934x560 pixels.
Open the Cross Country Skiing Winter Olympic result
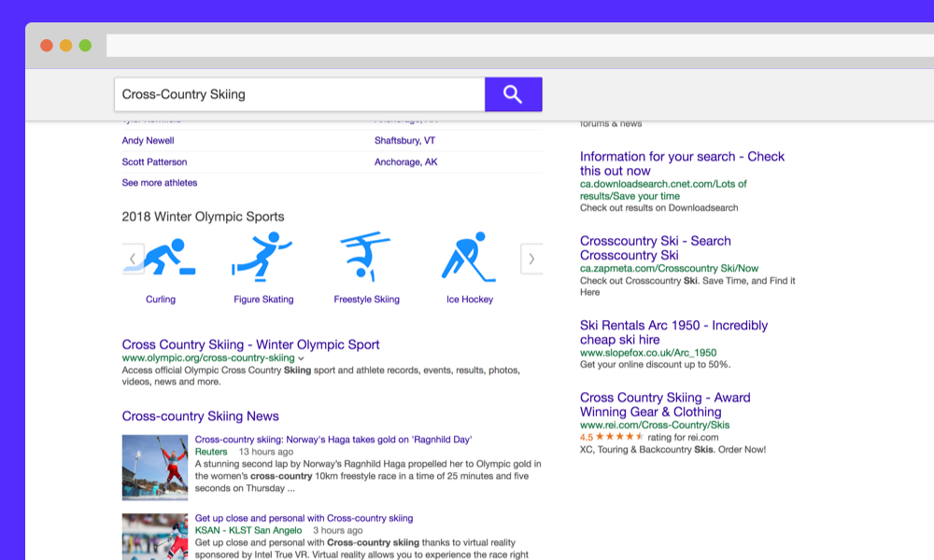click(x=250, y=344)
